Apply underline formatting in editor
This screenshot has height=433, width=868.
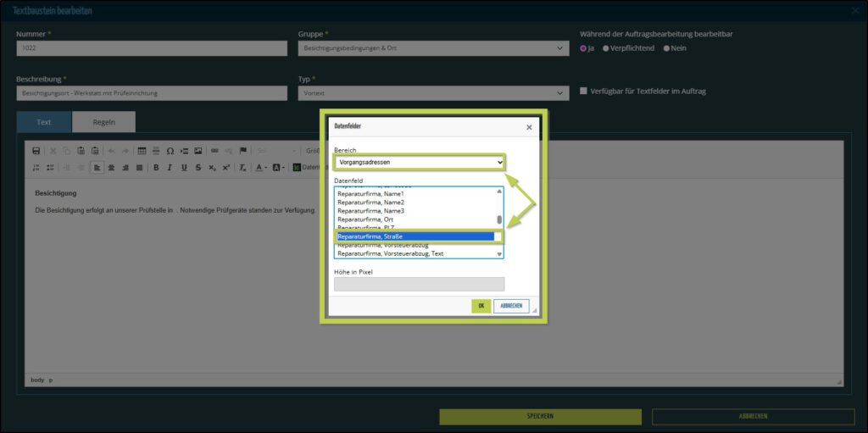coord(184,168)
